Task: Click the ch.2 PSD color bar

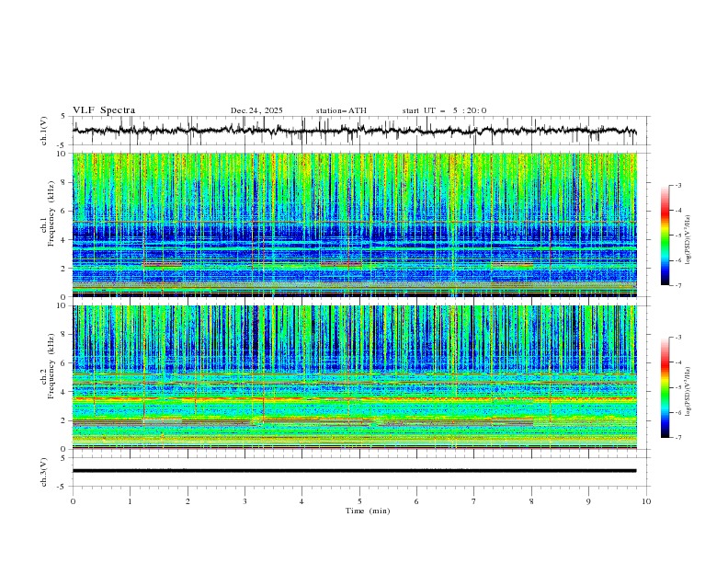Action: 665,387
